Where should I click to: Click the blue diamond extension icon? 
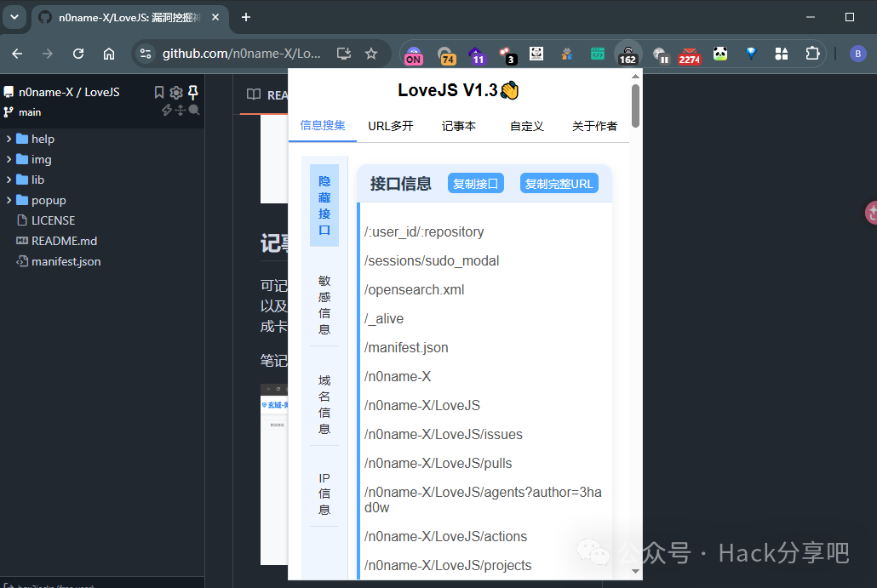751,54
